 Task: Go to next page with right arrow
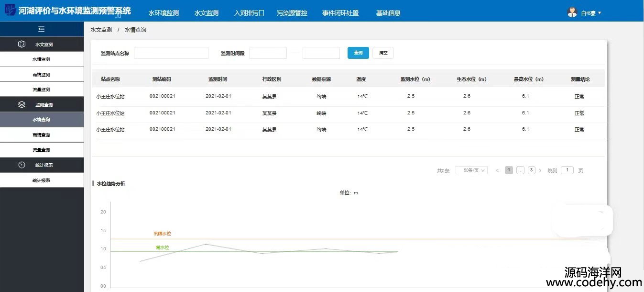[540, 170]
